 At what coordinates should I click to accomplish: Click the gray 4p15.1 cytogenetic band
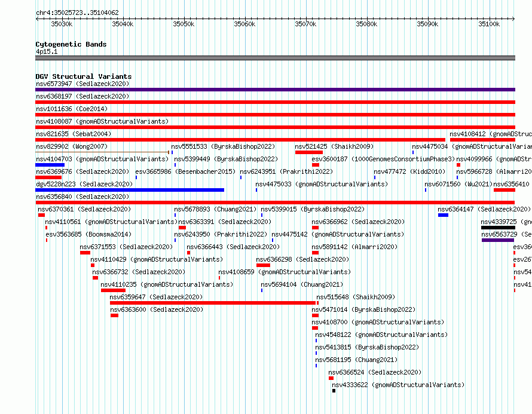pyautogui.click(x=275, y=58)
